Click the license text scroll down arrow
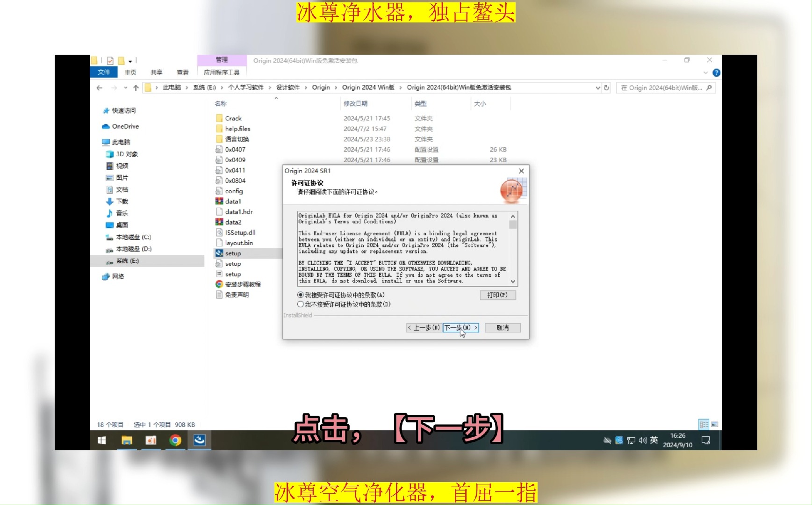Screen dimensions: 812x505 click(x=513, y=281)
